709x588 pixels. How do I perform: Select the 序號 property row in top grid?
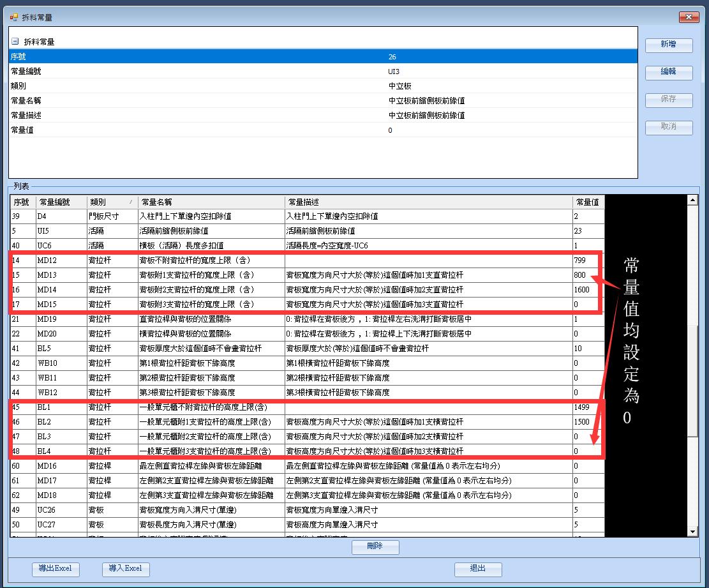click(x=191, y=57)
